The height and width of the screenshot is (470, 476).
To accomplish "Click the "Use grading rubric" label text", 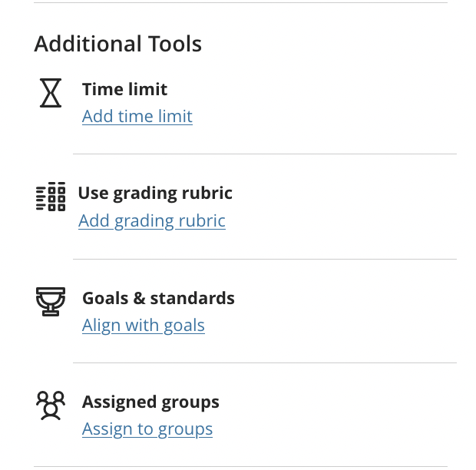I will click(154, 194).
